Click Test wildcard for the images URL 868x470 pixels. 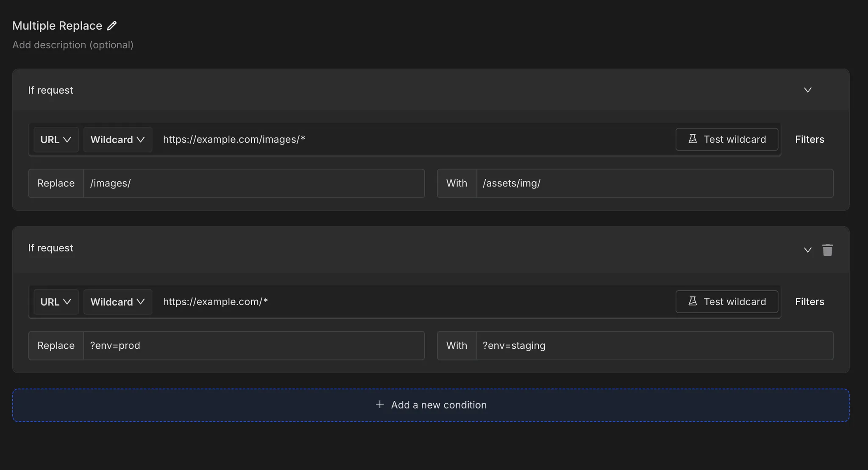click(x=726, y=139)
